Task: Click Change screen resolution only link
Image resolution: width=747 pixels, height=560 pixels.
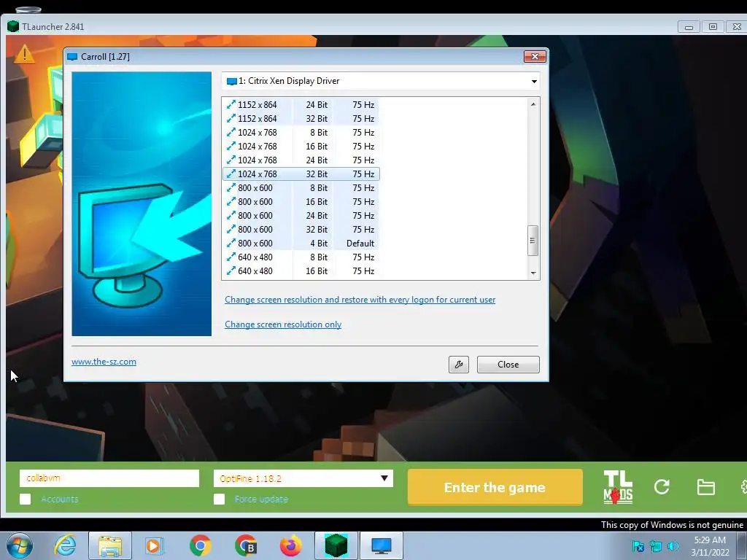Action: coord(283,324)
